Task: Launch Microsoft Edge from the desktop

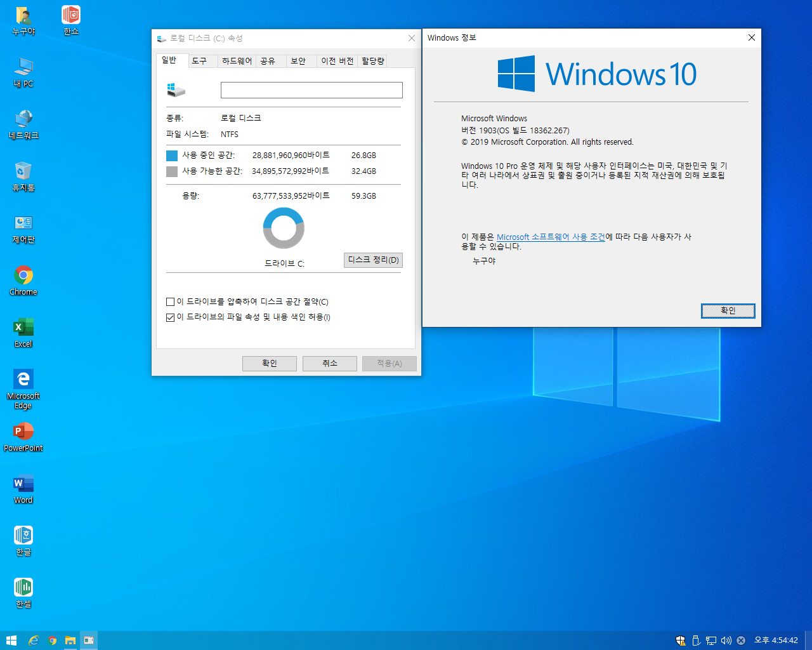Action: point(23,388)
